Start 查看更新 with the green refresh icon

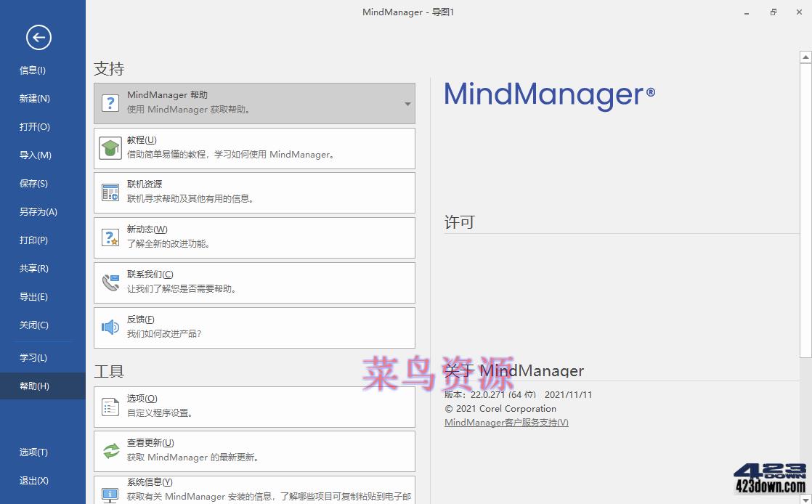click(x=110, y=450)
